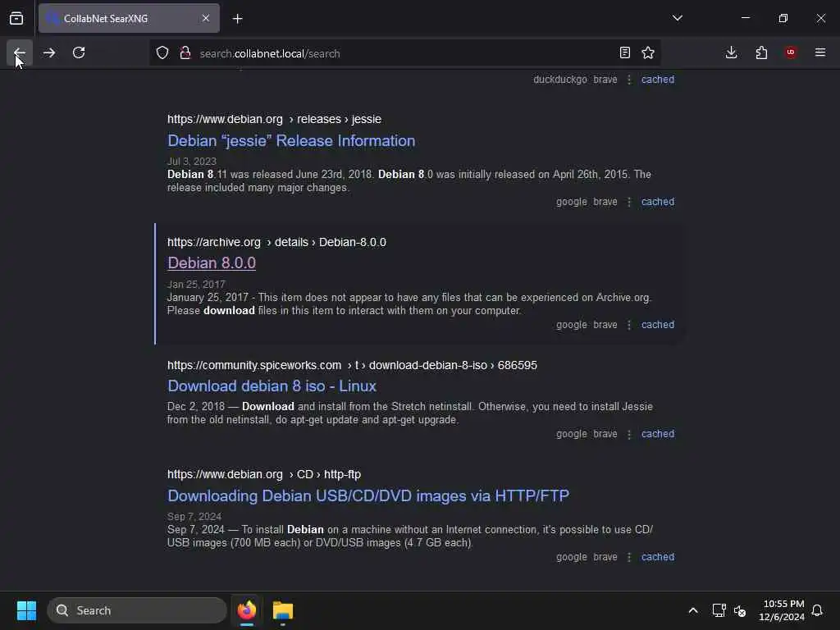840x630 pixels.
Task: Open the Debian “jessie” Release Information result
Action: click(x=291, y=140)
